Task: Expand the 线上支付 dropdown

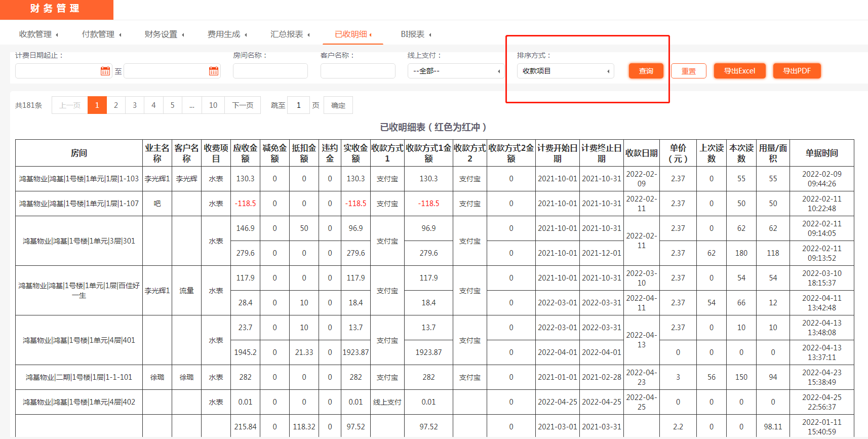Action: pos(456,71)
